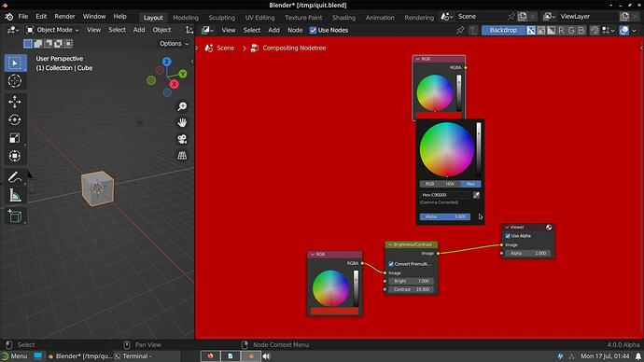644x362 pixels.
Task: Select the Measure tool
Action: click(x=15, y=195)
